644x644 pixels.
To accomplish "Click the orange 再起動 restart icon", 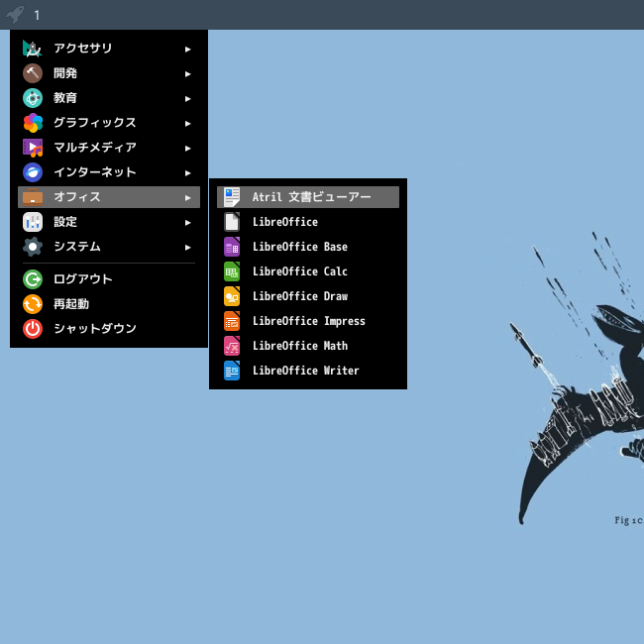I will coord(33,304).
